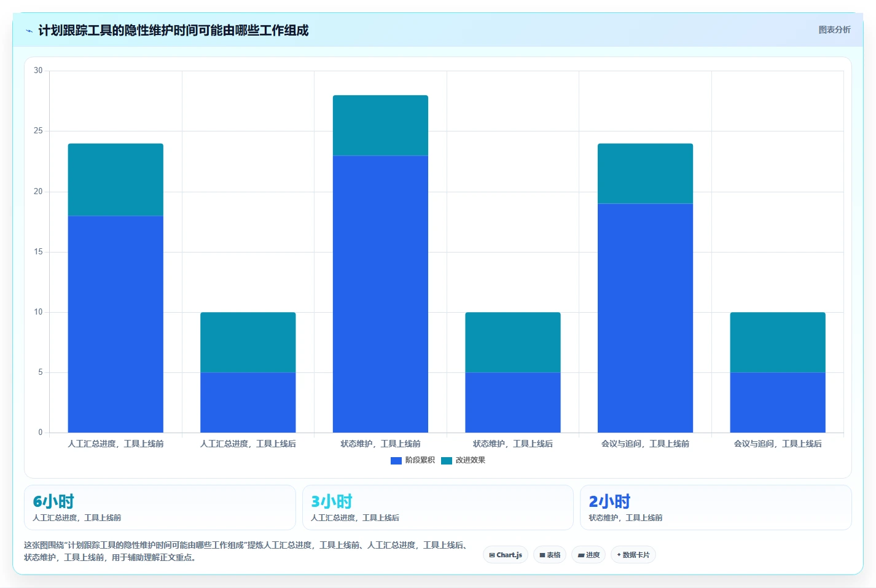Click x-axis label 人工汇总进度，工具上线后
876x588 pixels.
(248, 444)
